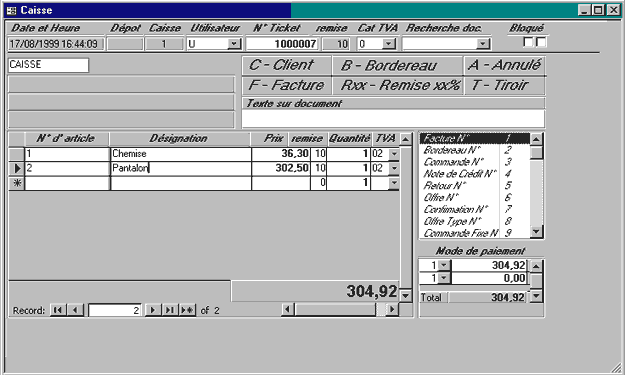625x375 pixels.
Task: Select Bordereau N° in document list
Action: (474, 150)
